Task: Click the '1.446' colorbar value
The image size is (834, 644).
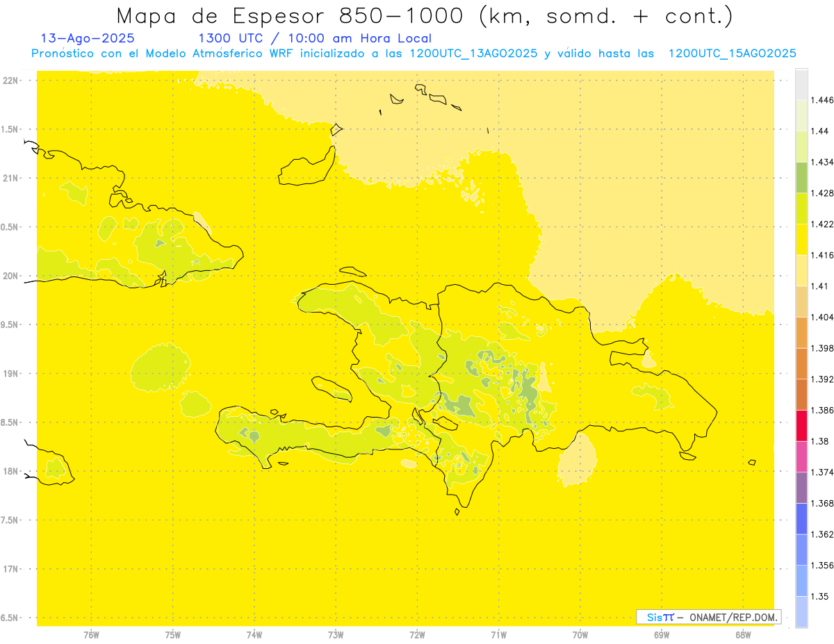Action: click(823, 101)
